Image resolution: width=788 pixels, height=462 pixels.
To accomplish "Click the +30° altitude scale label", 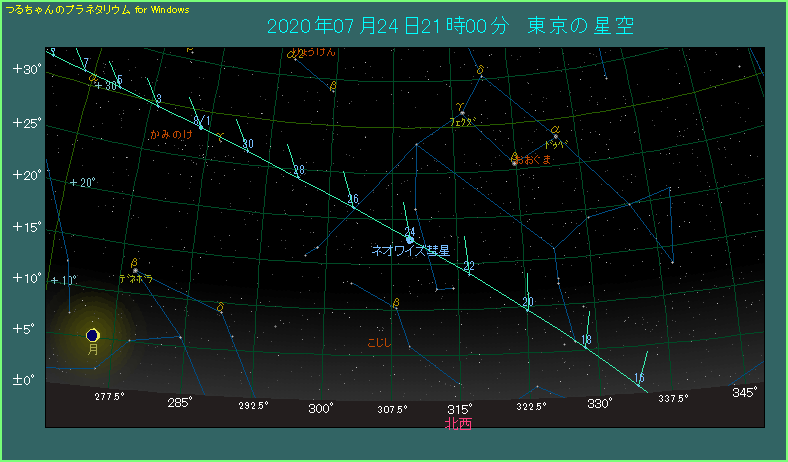I will [x=25, y=70].
